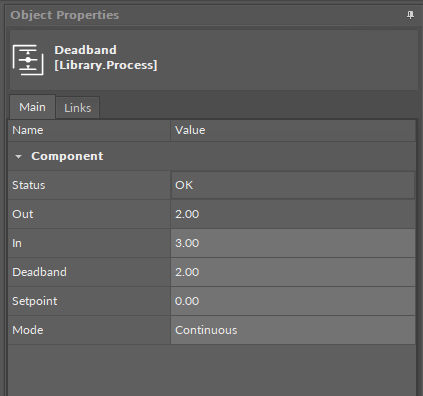Collapse the Component section triangle

coord(18,156)
